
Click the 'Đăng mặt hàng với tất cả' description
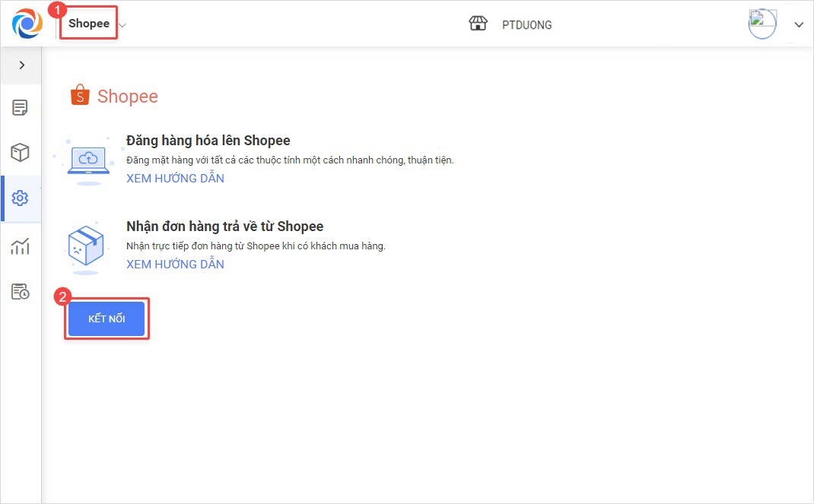(x=290, y=160)
